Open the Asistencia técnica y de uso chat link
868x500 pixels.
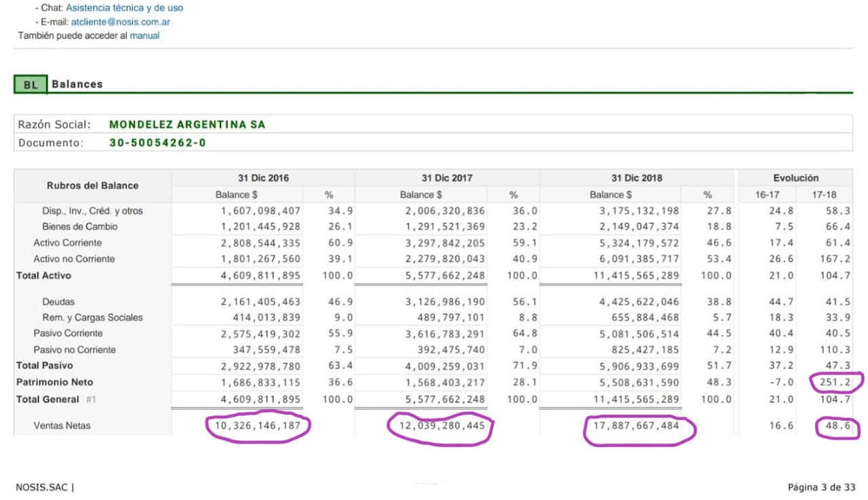(124, 8)
